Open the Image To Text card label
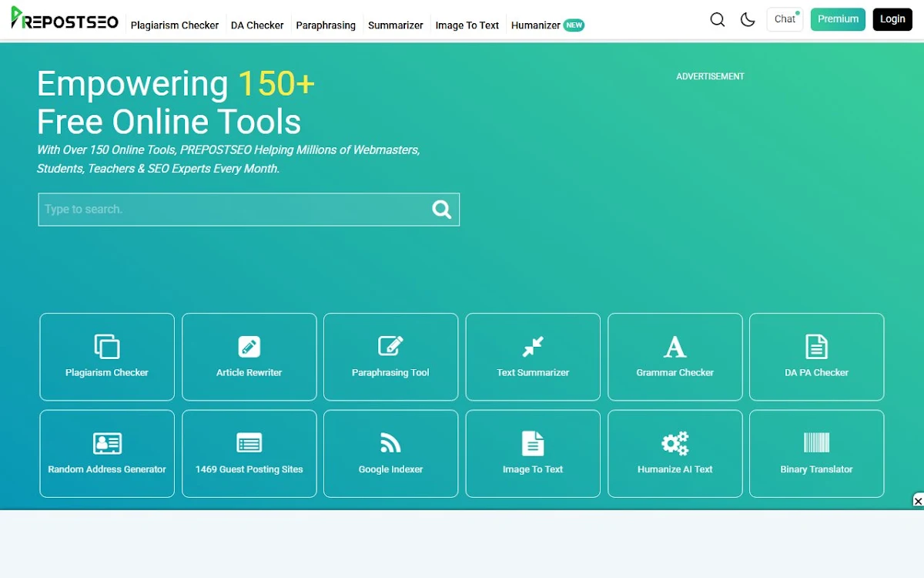Image resolution: width=924 pixels, height=578 pixels. 533,469
